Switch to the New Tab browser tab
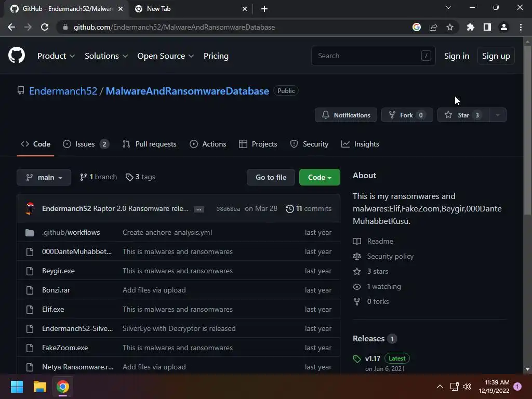Screen dimensions: 532x399 (191, 9)
